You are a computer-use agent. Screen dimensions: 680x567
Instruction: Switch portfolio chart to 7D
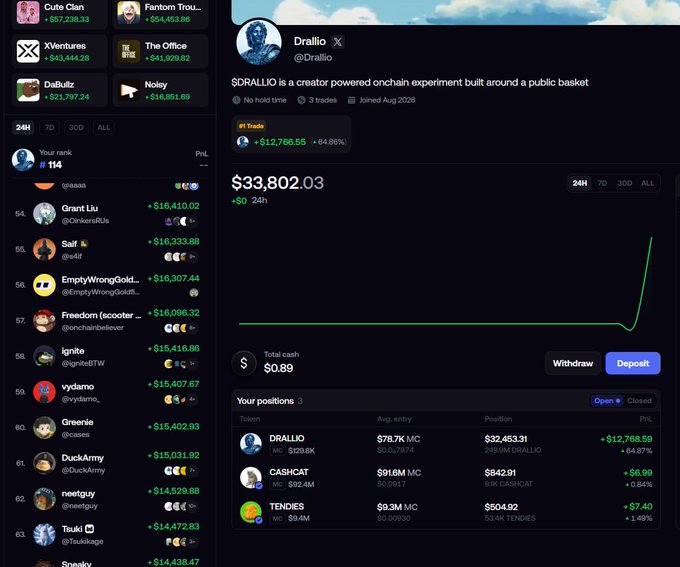602,183
